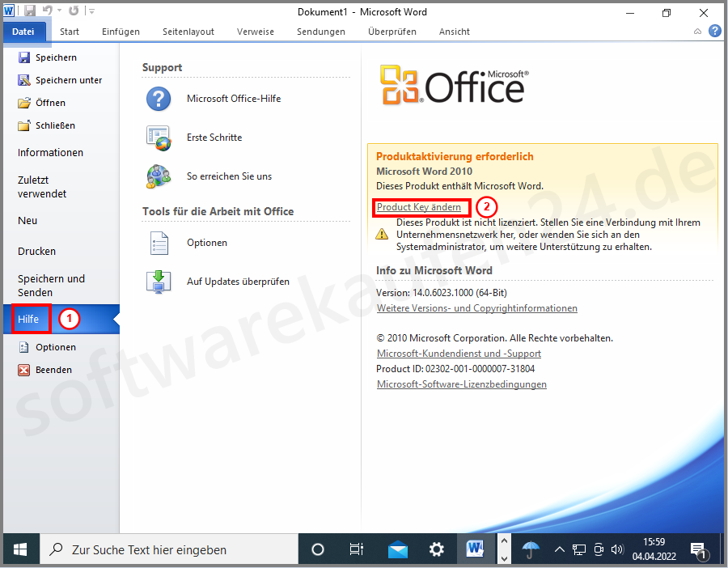
Task: Click the Erste Schritte icon
Action: coord(159,138)
